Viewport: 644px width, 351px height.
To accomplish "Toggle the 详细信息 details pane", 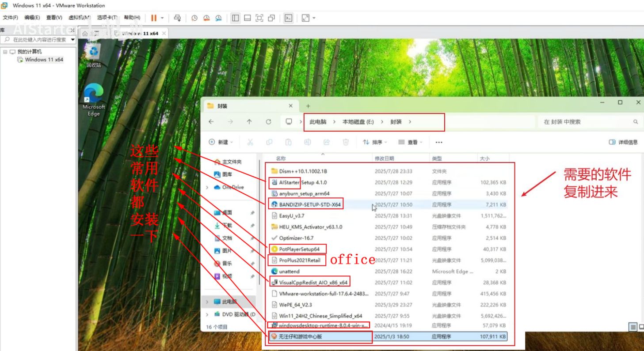I will click(623, 142).
